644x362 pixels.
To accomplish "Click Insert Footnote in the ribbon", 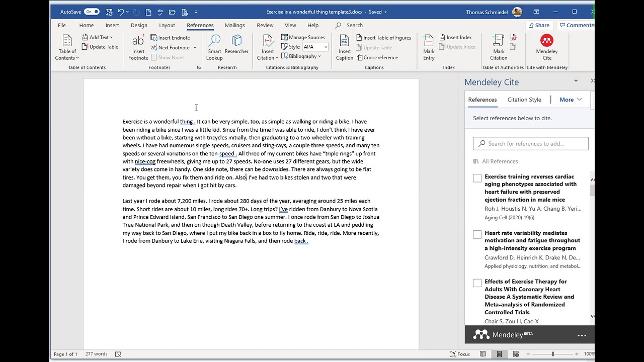I will [138, 48].
